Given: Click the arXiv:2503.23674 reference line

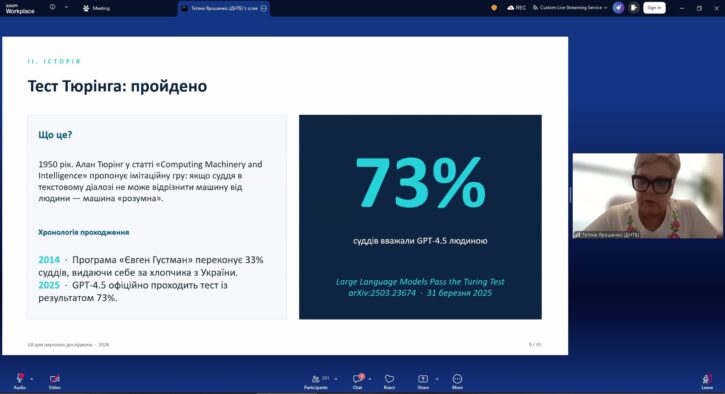Looking at the screenshot, I should [420, 293].
